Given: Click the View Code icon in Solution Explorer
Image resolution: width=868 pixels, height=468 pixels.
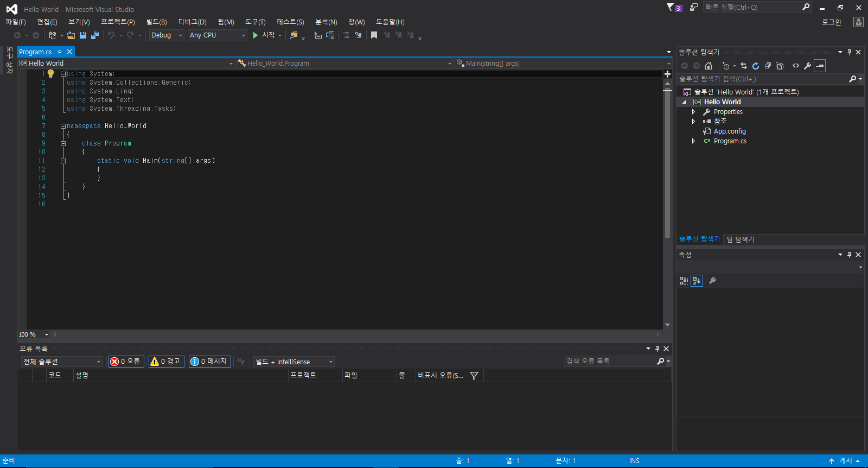Looking at the screenshot, I should point(796,66).
